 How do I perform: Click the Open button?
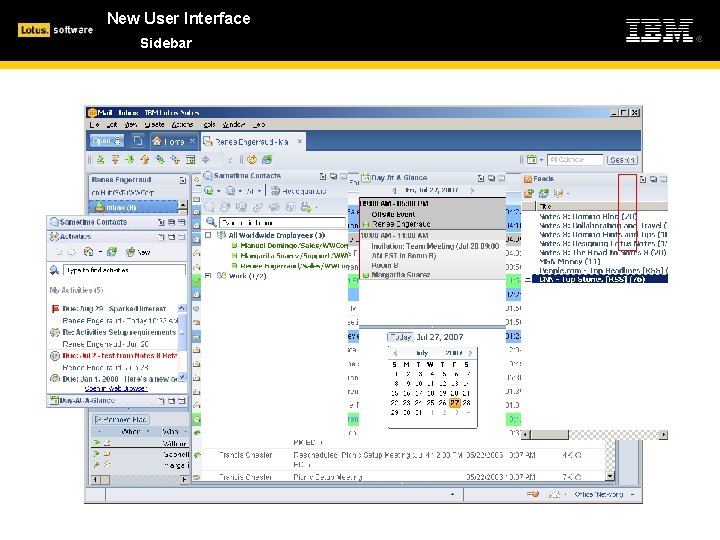tap(107, 141)
